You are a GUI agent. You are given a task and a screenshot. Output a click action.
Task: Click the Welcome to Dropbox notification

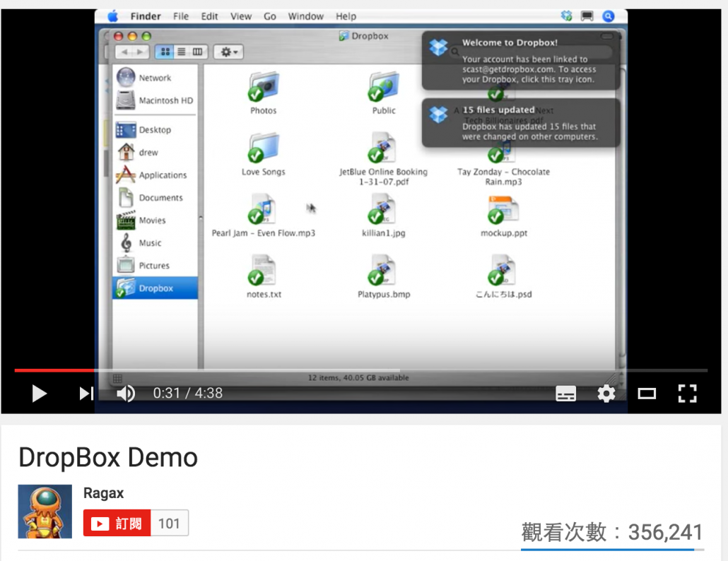(x=521, y=60)
